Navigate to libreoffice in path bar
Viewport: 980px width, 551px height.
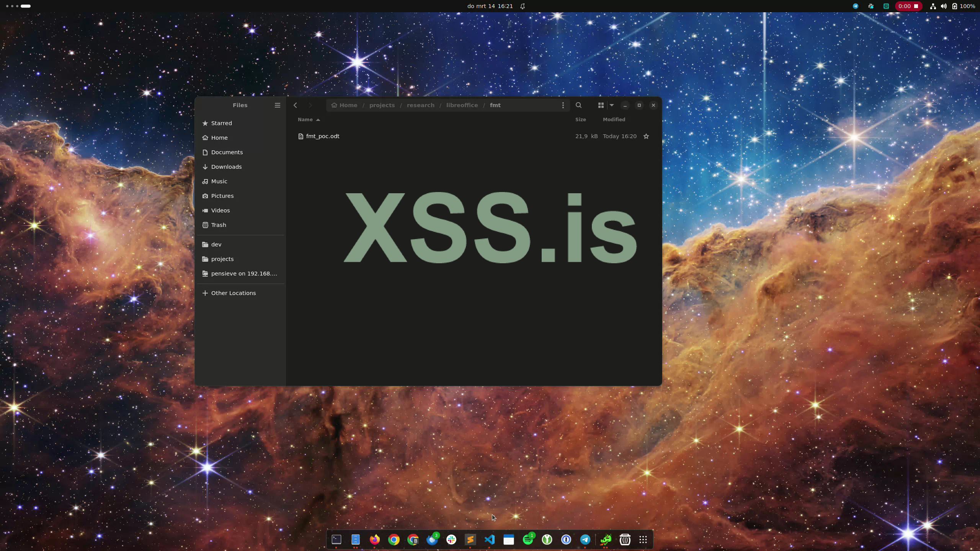tap(462, 105)
